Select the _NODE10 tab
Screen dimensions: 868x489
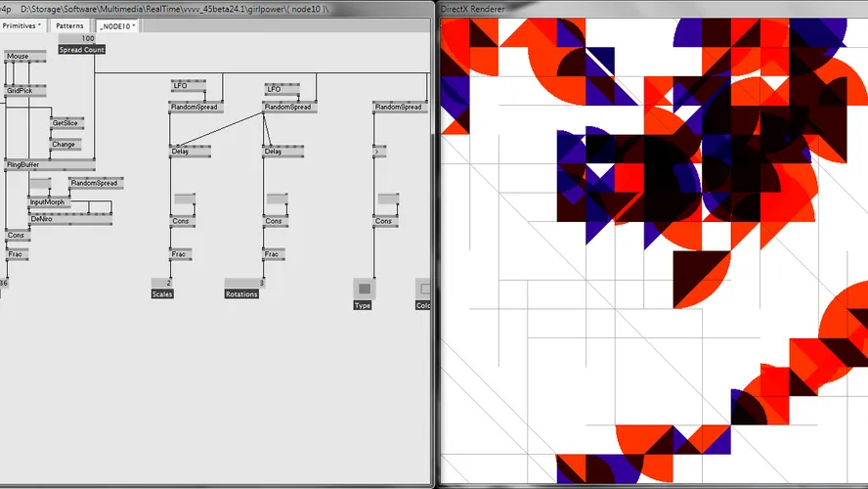116,25
